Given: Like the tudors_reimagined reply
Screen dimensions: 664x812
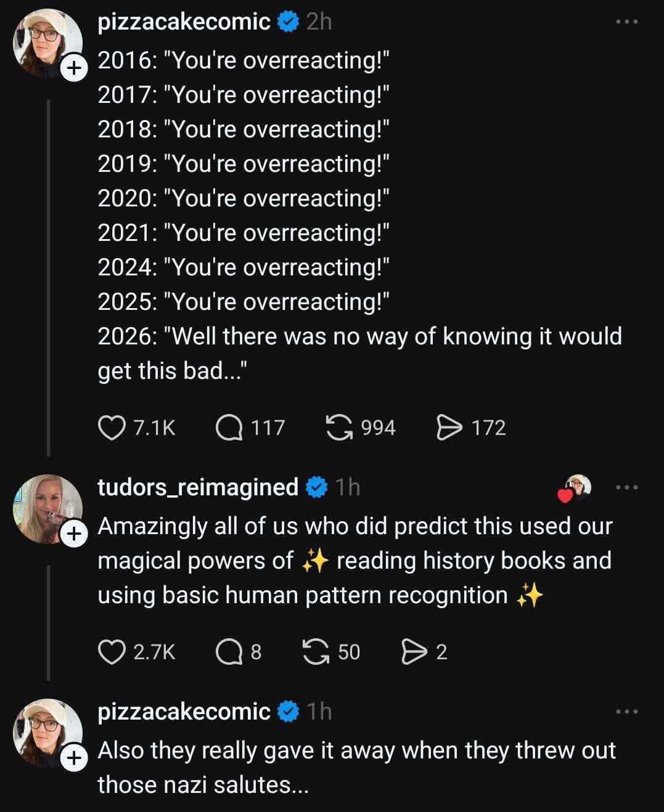Looking at the screenshot, I should (112, 652).
